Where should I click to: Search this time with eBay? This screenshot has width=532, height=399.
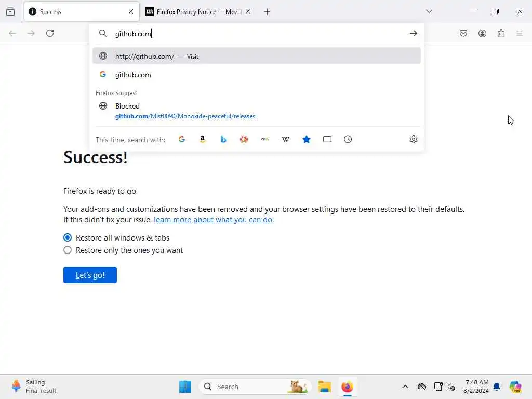tap(265, 139)
